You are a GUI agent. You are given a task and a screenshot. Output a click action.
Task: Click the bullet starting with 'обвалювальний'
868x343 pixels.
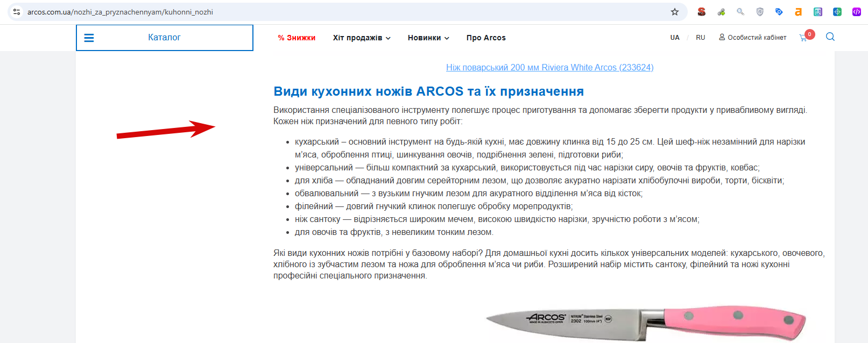pyautogui.click(x=469, y=194)
